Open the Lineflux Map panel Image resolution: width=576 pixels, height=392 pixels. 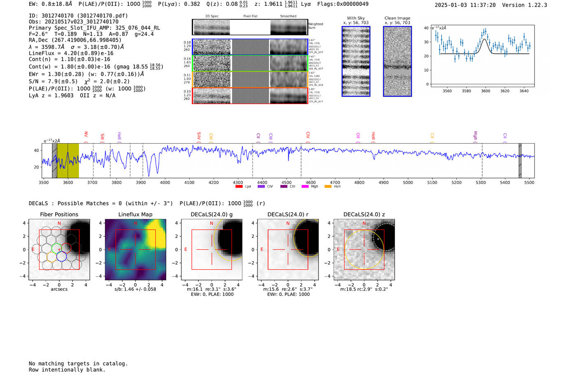tap(135, 250)
